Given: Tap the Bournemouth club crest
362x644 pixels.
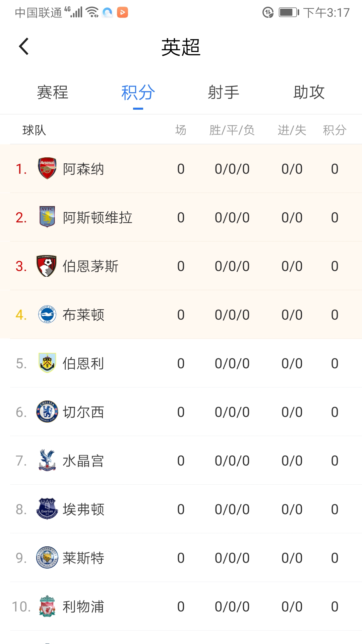Looking at the screenshot, I should [47, 266].
